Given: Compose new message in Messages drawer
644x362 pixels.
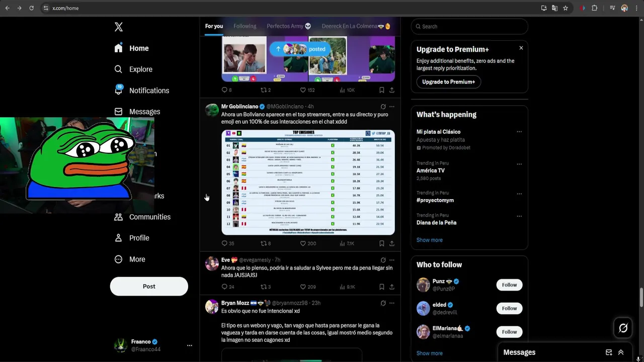Looking at the screenshot, I should click(609, 352).
